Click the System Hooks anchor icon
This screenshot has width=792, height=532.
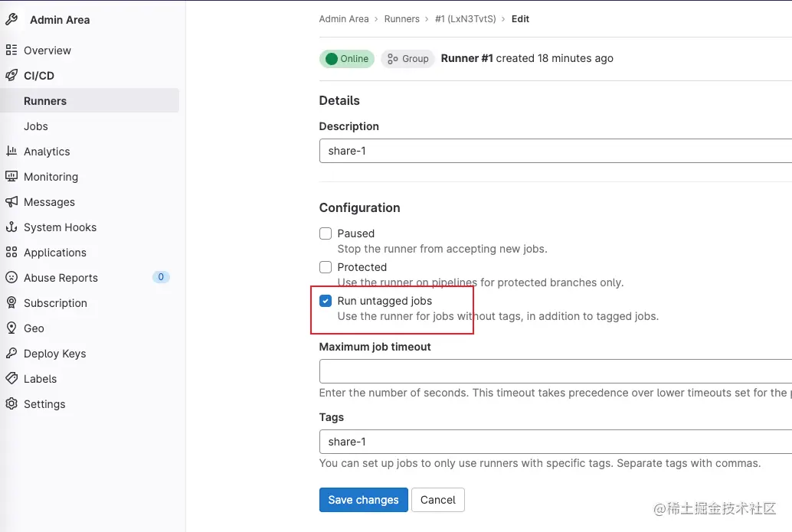11,227
